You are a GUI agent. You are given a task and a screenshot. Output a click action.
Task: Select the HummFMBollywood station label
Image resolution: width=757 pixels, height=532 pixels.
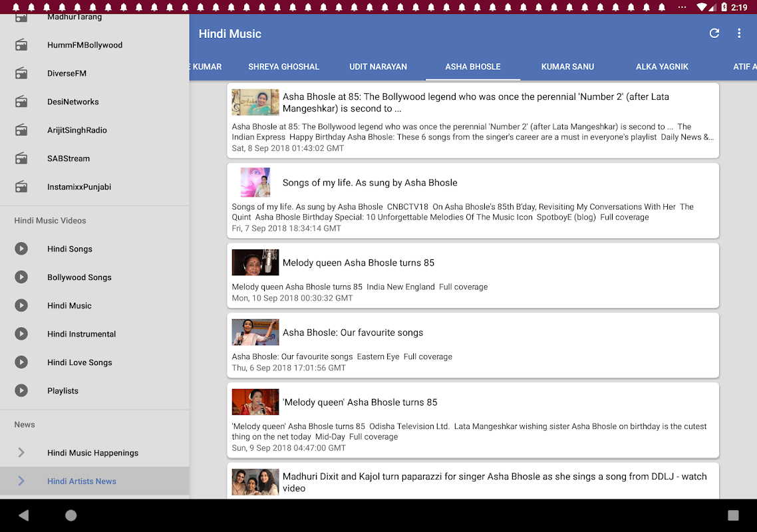tap(85, 45)
